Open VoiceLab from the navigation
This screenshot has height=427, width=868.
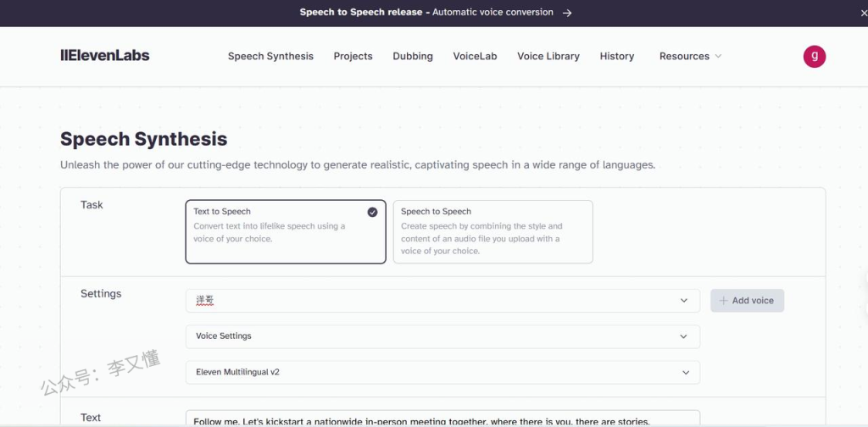(x=475, y=56)
